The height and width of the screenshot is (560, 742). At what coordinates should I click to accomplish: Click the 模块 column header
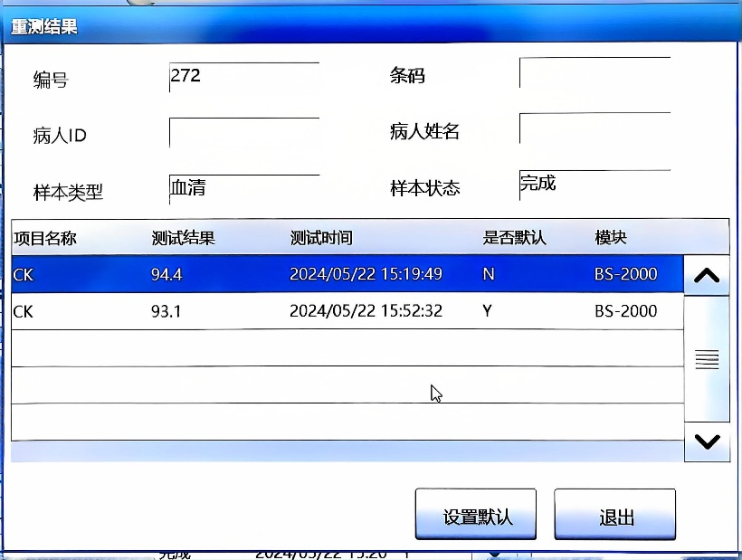pos(611,238)
